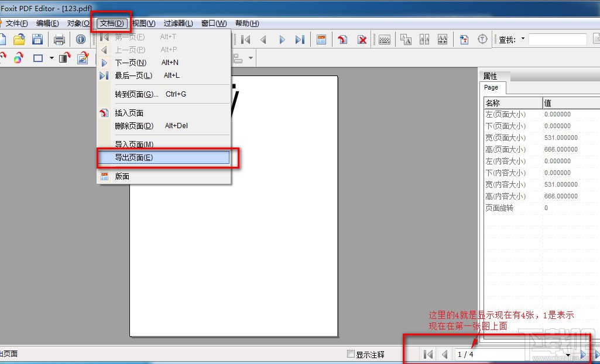
Task: Open the 过滤器(L) menu
Action: (x=178, y=23)
